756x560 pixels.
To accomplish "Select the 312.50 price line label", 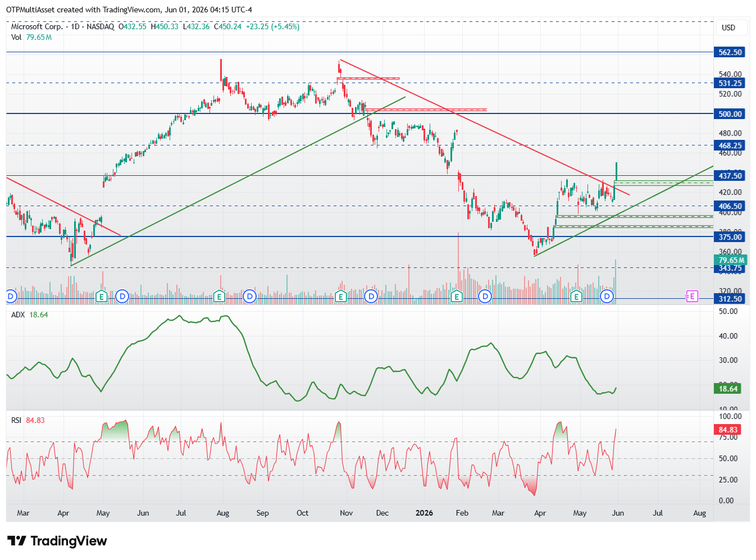I will point(730,299).
